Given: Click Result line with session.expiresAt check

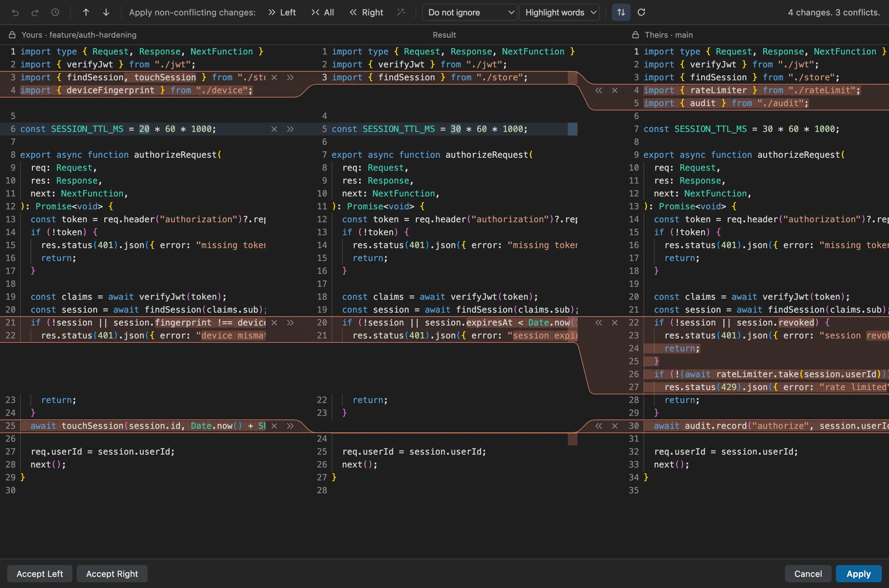Looking at the screenshot, I should tap(459, 322).
